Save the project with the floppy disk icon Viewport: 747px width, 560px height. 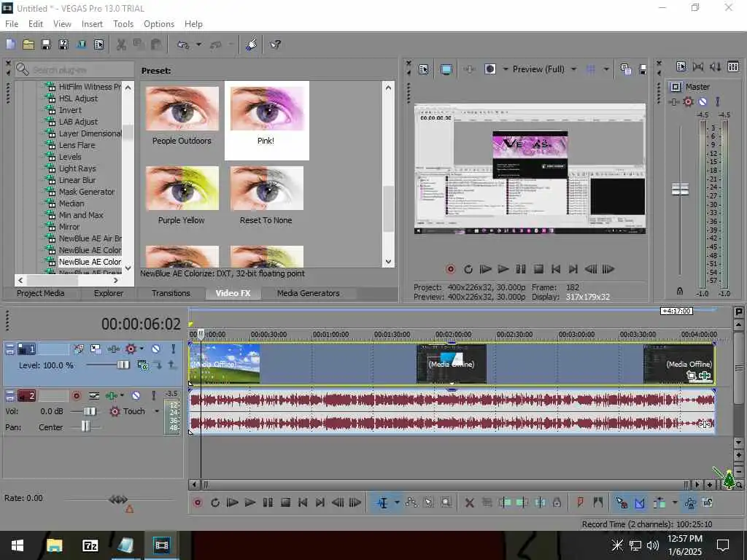tap(46, 44)
